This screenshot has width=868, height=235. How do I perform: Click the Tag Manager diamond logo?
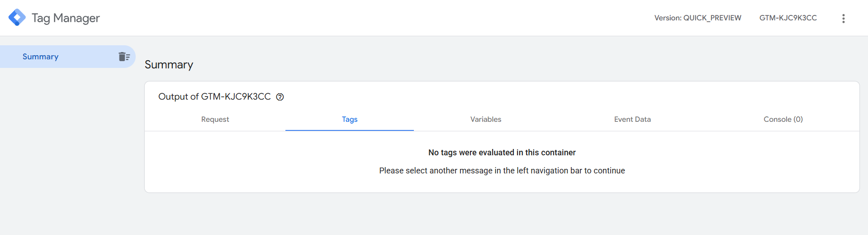click(x=17, y=18)
